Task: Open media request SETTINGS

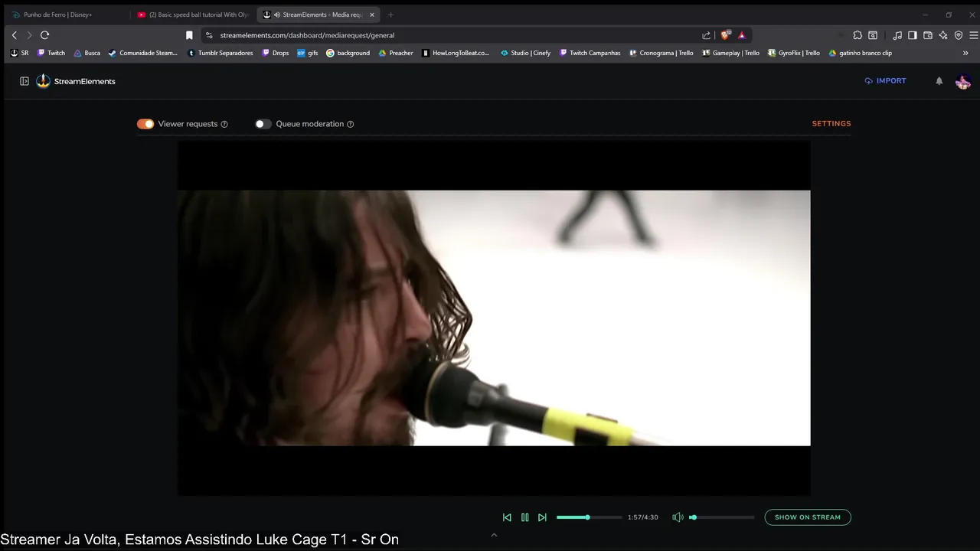Action: [831, 124]
